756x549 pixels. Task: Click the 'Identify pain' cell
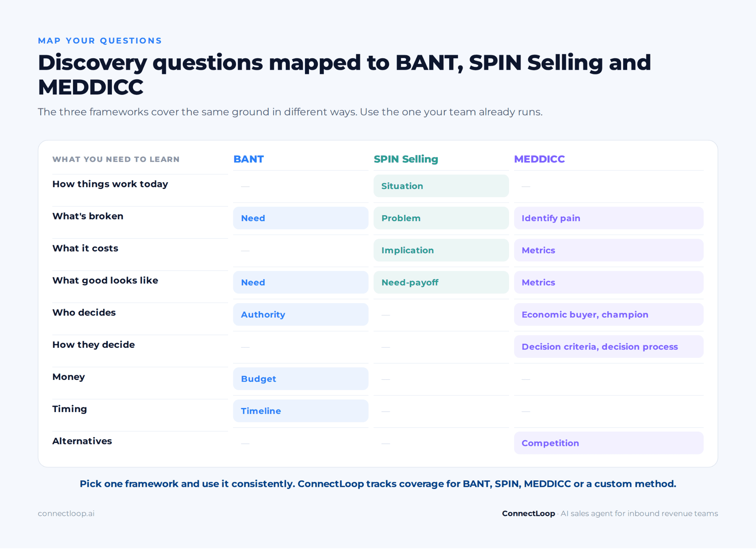tap(609, 218)
